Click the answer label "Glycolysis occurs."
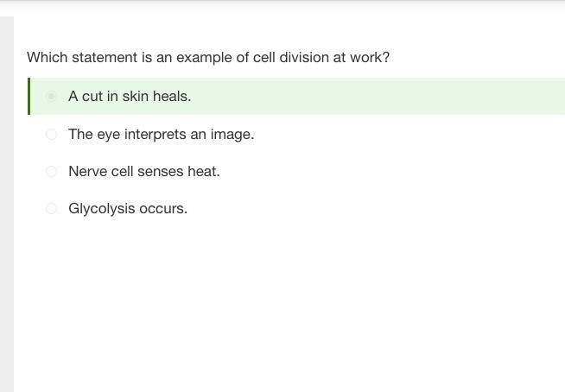The image size is (565, 392). 128,209
